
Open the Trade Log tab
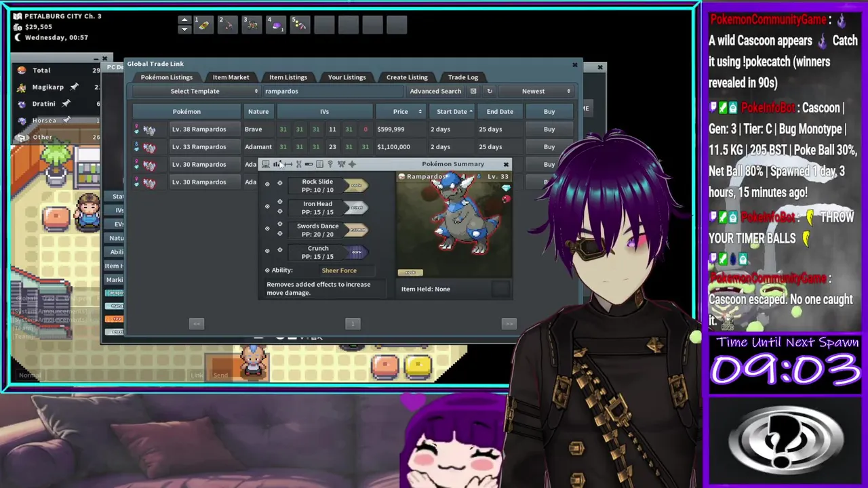tap(463, 77)
